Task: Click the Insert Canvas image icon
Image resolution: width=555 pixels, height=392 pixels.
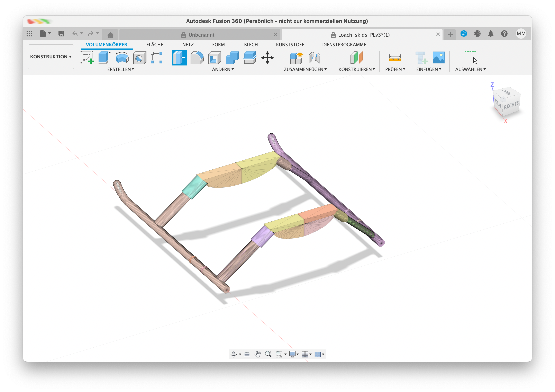Action: click(438, 57)
